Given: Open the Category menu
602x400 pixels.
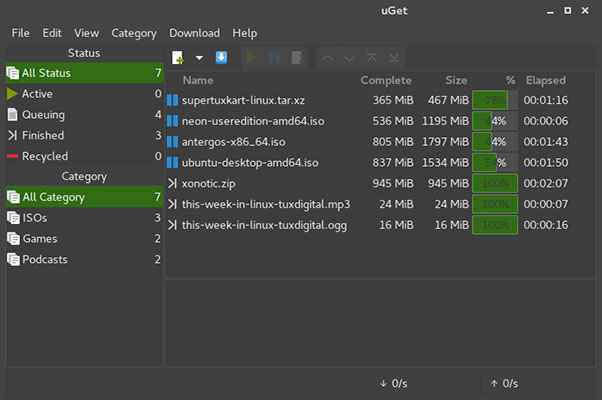Looking at the screenshot, I should tap(134, 33).
